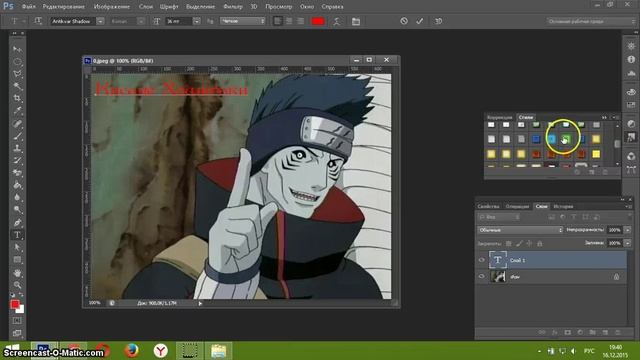The image size is (640, 360).
Task: Open the Фильтр menu
Action: pyautogui.click(x=233, y=7)
